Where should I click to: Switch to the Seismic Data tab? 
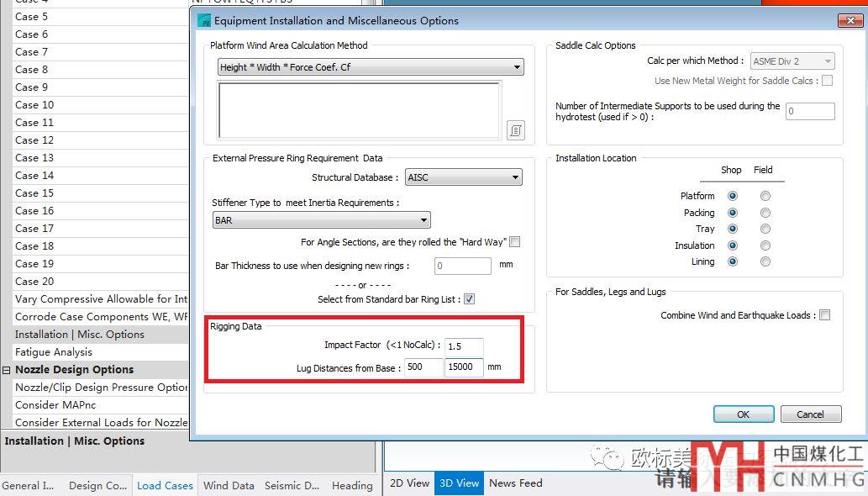pyautogui.click(x=292, y=485)
